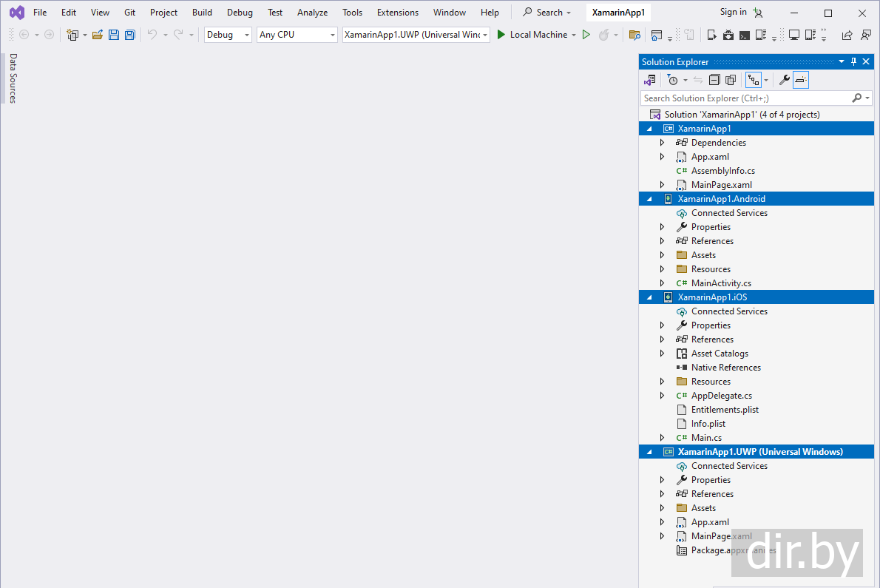Open the Local Machine target dropdown arrow
Viewport: 880px width, 588px height.
coord(574,35)
